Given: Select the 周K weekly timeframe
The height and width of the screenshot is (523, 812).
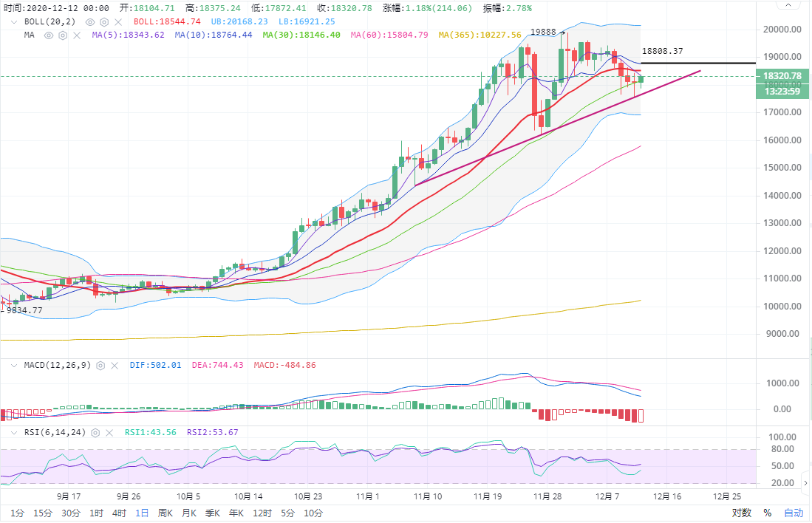Looking at the screenshot, I should 166,513.
